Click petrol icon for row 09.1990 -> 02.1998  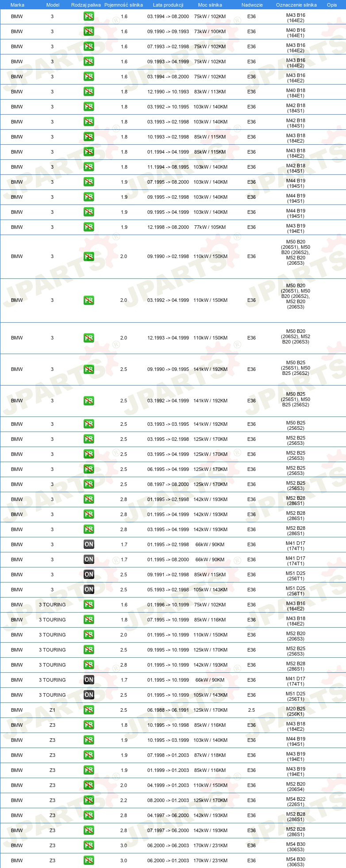[x=89, y=256]
